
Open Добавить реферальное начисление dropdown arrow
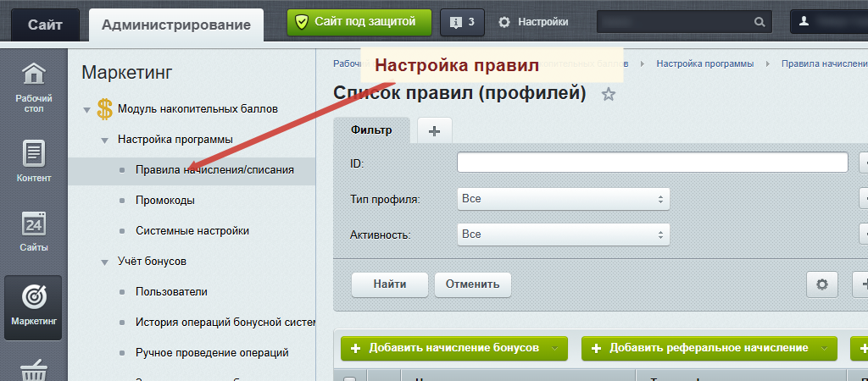pos(826,348)
